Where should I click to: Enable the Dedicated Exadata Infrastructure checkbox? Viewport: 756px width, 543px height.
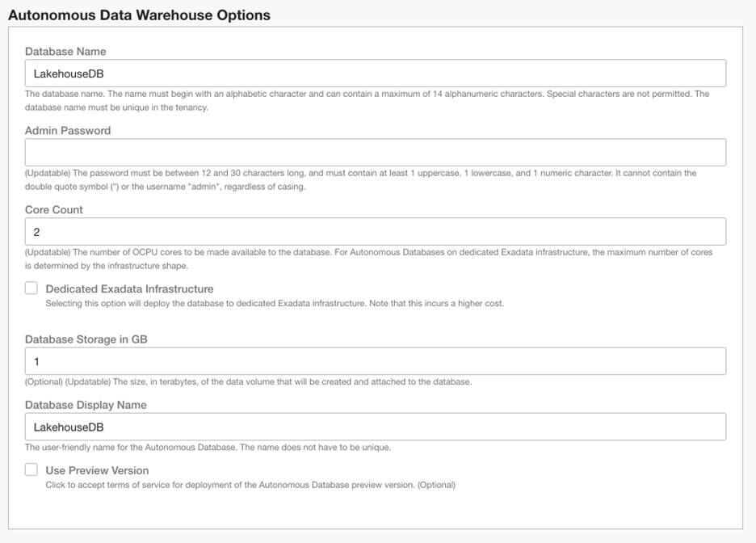pyautogui.click(x=30, y=288)
